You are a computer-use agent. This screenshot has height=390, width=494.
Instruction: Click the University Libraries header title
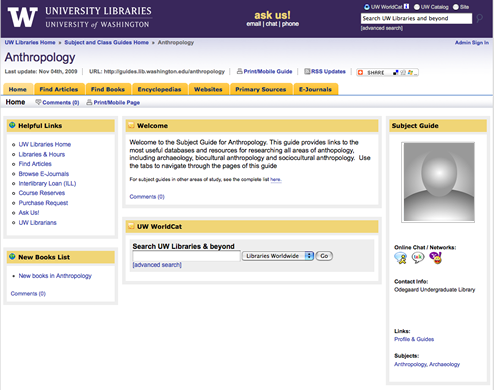98,11
